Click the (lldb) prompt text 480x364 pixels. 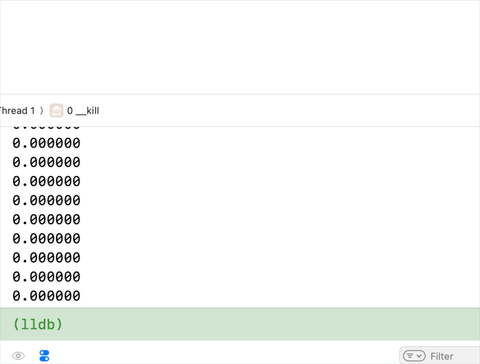(x=38, y=324)
